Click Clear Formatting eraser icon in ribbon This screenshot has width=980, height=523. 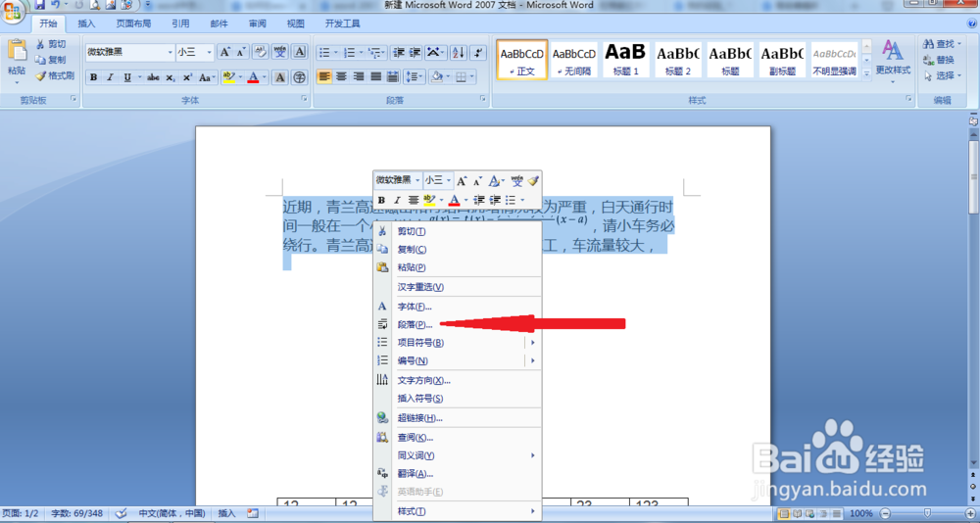pyautogui.click(x=261, y=52)
